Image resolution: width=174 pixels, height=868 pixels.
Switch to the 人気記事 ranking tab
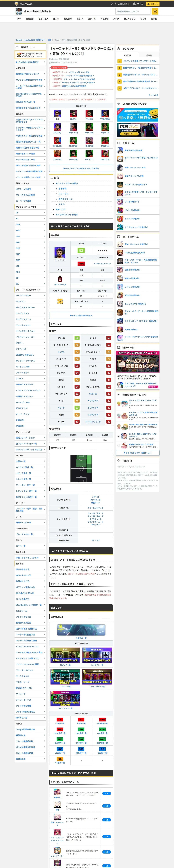click(x=127, y=55)
